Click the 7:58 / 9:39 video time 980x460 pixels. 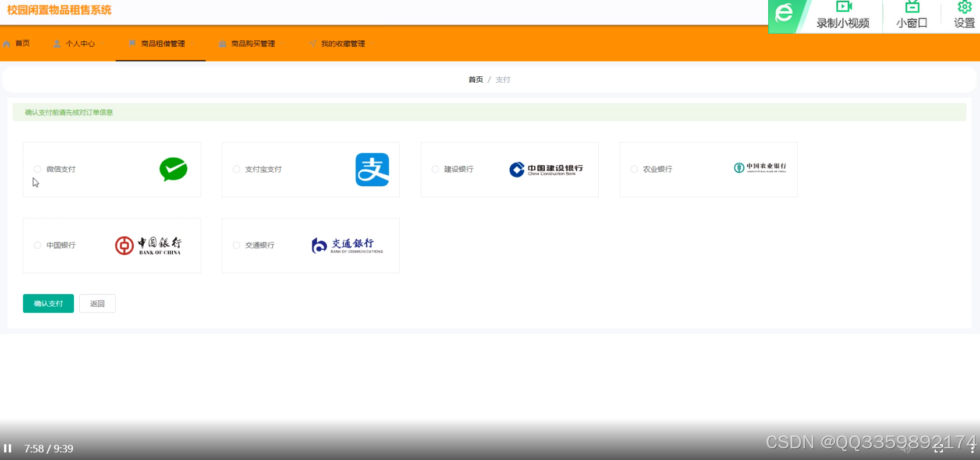click(49, 449)
